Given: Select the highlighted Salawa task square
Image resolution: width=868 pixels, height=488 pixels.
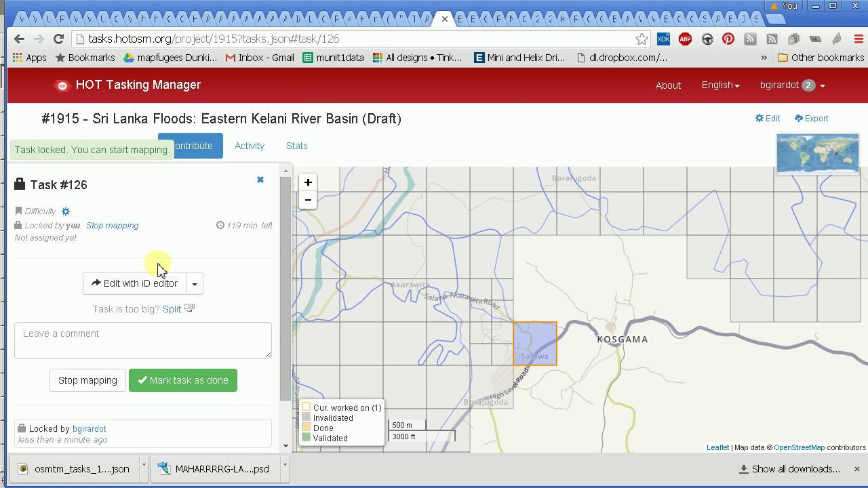Looking at the screenshot, I should [x=535, y=344].
